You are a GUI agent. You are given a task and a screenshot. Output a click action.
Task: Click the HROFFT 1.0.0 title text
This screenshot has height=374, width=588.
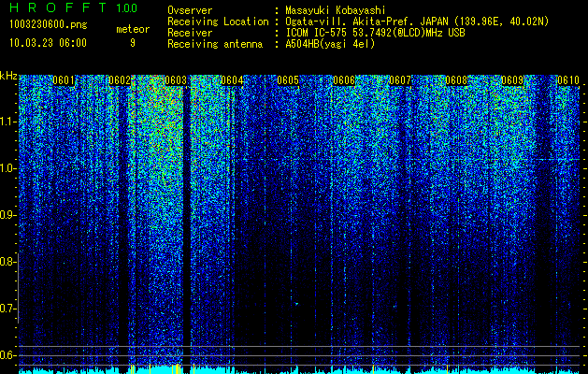pos(73,7)
